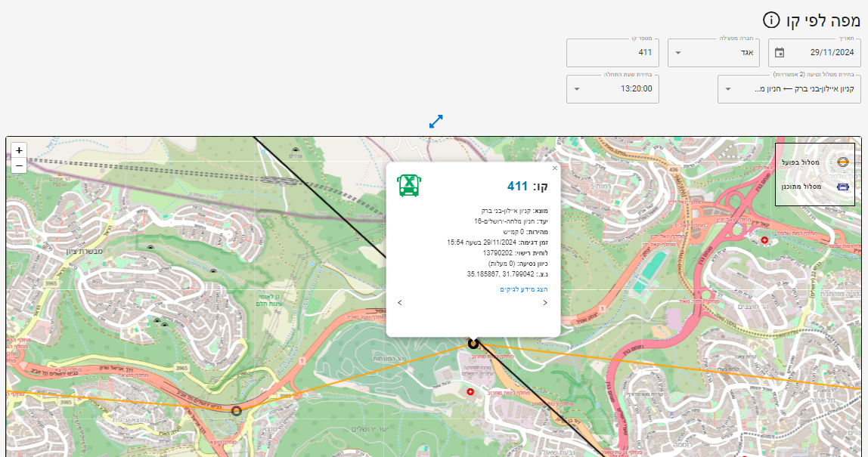Close the bus info popup
The height and width of the screenshot is (457, 868).
click(x=555, y=168)
